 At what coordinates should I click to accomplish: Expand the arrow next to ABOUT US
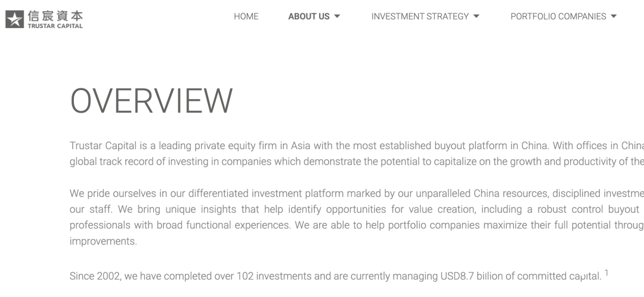pos(338,17)
